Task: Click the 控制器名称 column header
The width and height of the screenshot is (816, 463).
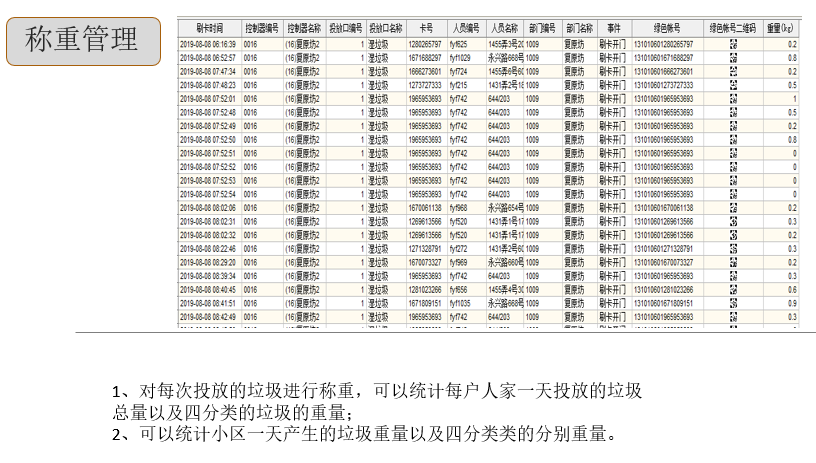Action: point(304,28)
